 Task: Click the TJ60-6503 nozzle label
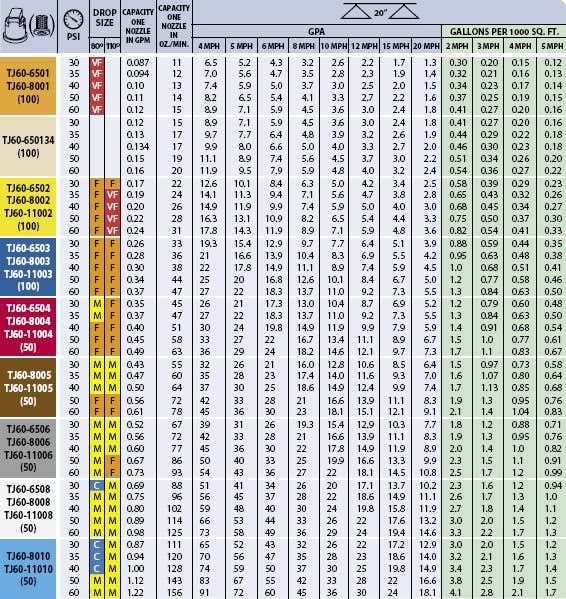[x=28, y=248]
